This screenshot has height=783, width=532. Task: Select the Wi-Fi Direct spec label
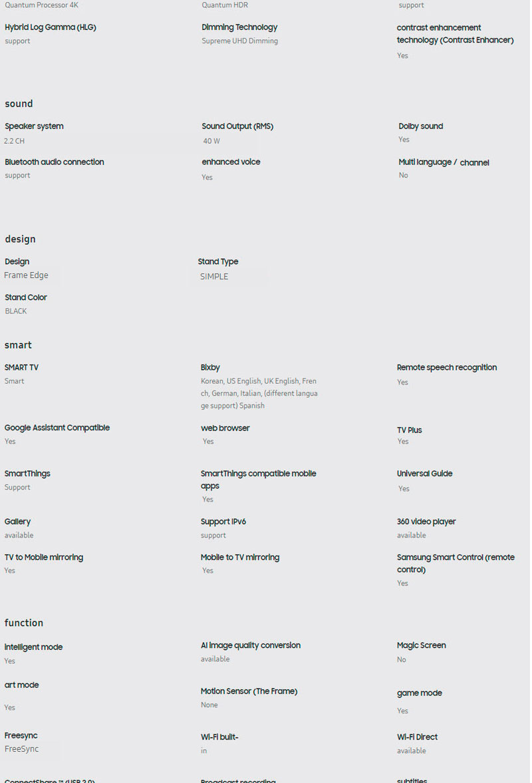[x=417, y=737]
